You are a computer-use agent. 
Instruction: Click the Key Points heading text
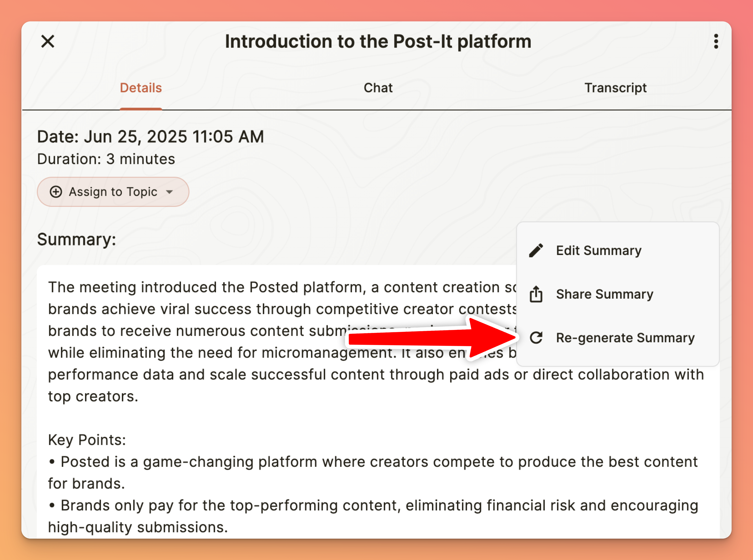[x=87, y=440]
